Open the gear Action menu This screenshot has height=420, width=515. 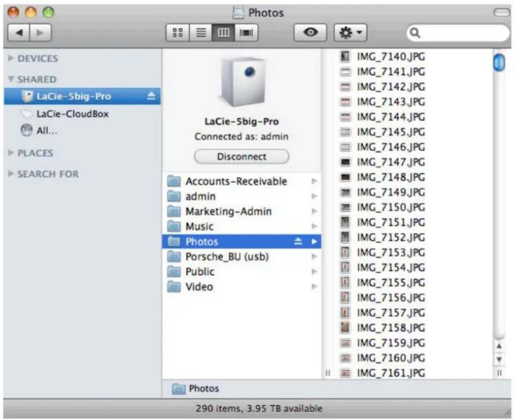pos(351,33)
